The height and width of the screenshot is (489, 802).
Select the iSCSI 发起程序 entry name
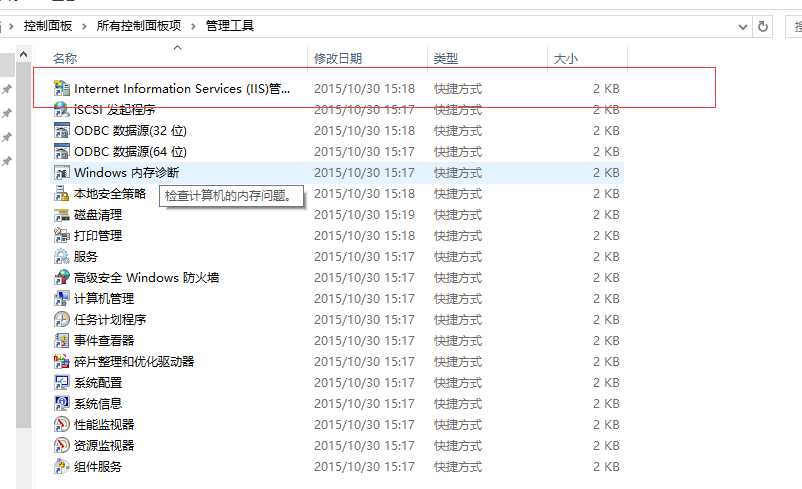[115, 109]
